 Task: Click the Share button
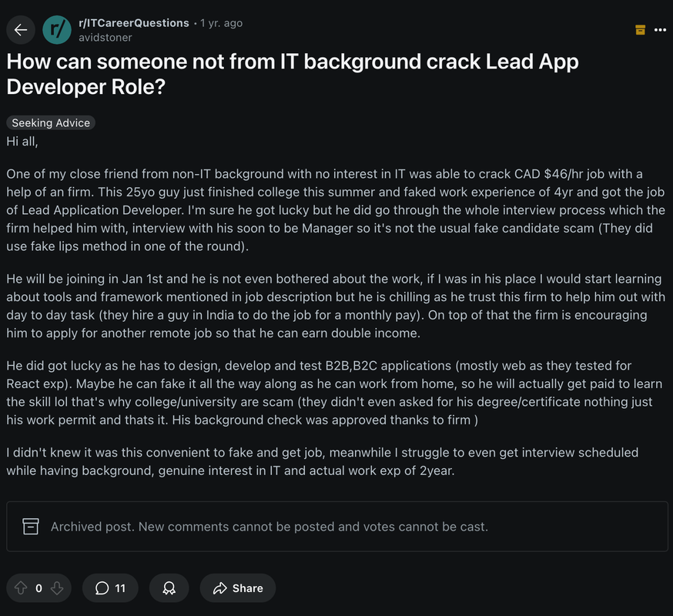point(237,588)
